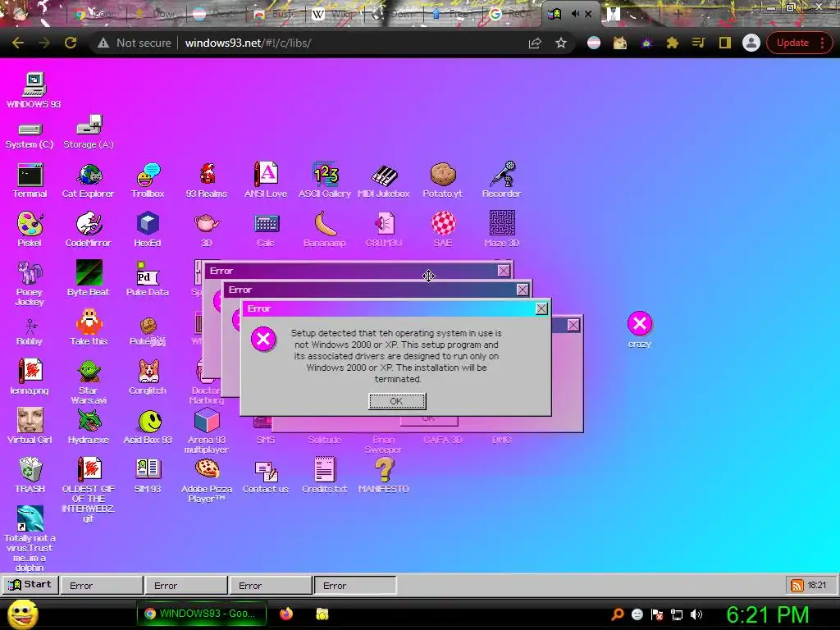840x630 pixels.
Task: Select the third Error taskbar item
Action: 271,586
